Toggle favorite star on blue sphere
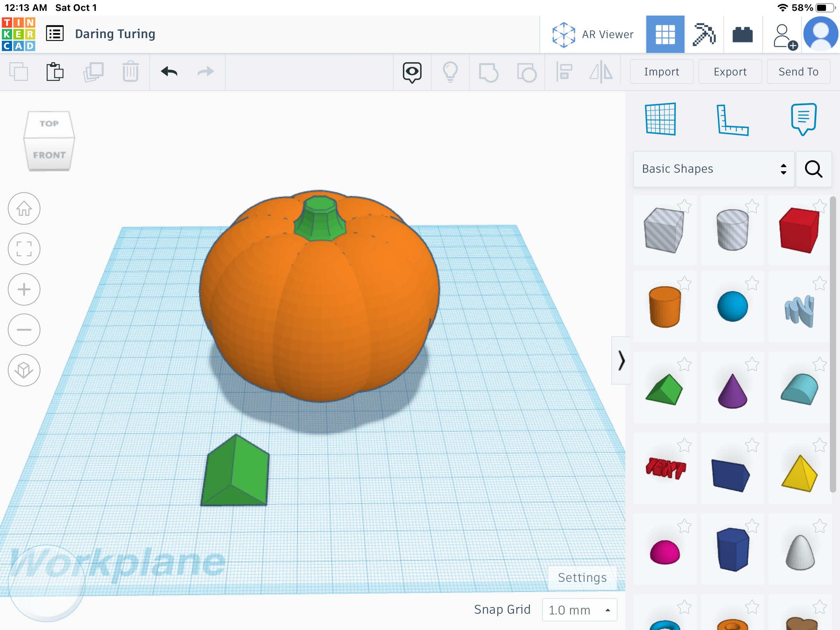The height and width of the screenshot is (630, 840). coord(752,284)
